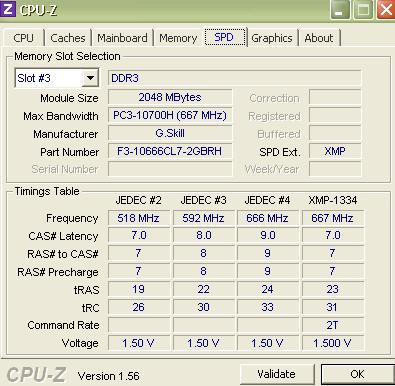This screenshot has height=386, width=395.
Task: Click the empty Correction field
Action: [x=335, y=97]
